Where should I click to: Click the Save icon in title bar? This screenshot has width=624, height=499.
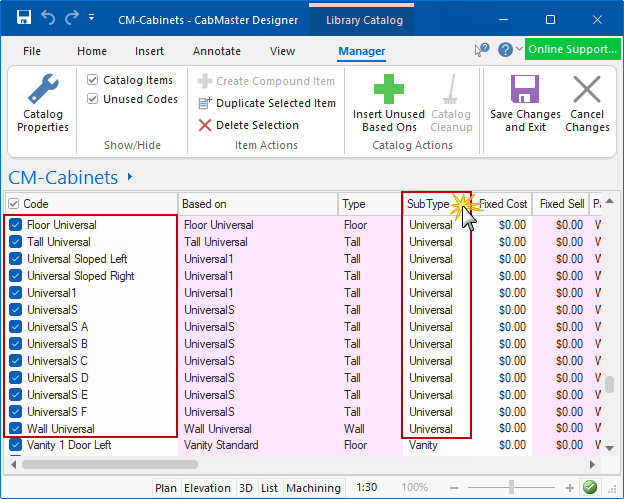(24, 18)
